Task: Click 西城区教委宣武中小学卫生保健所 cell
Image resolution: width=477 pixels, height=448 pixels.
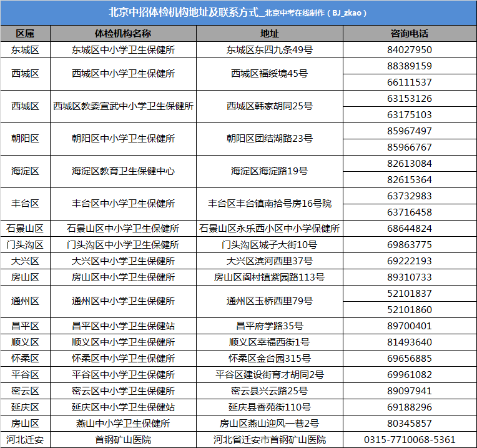Action: [x=123, y=106]
